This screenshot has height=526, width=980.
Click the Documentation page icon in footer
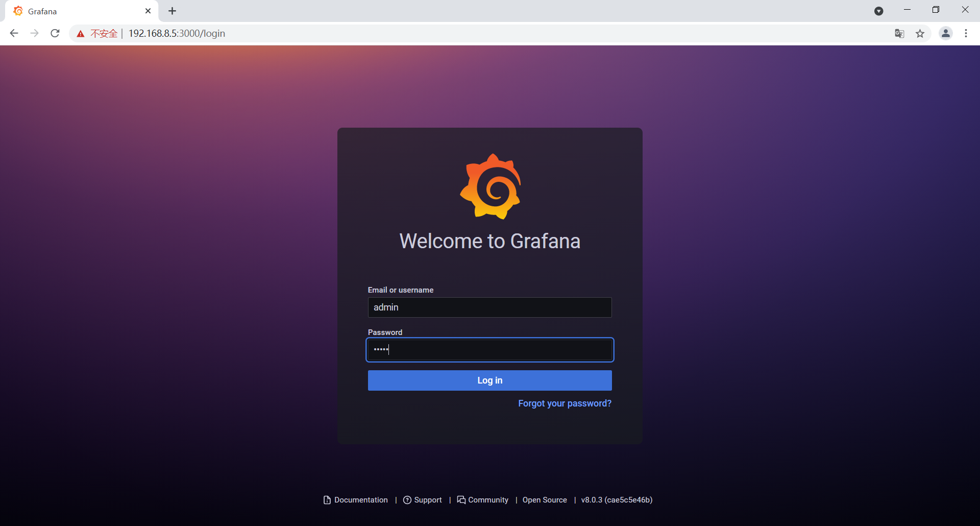coord(327,500)
